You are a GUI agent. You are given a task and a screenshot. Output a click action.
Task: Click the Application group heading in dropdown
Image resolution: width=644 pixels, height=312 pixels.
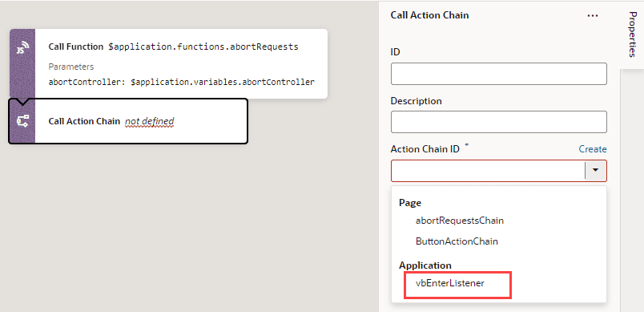click(425, 265)
